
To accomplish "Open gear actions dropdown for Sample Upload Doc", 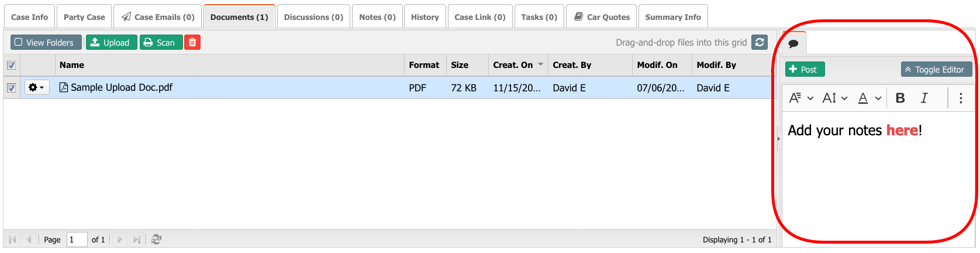I will point(36,88).
